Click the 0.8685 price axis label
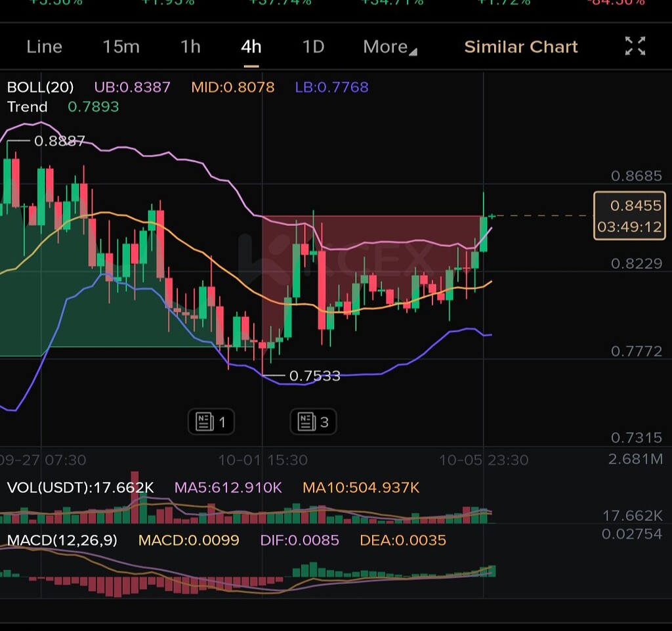Screen dimensions: 672x631 (637, 175)
